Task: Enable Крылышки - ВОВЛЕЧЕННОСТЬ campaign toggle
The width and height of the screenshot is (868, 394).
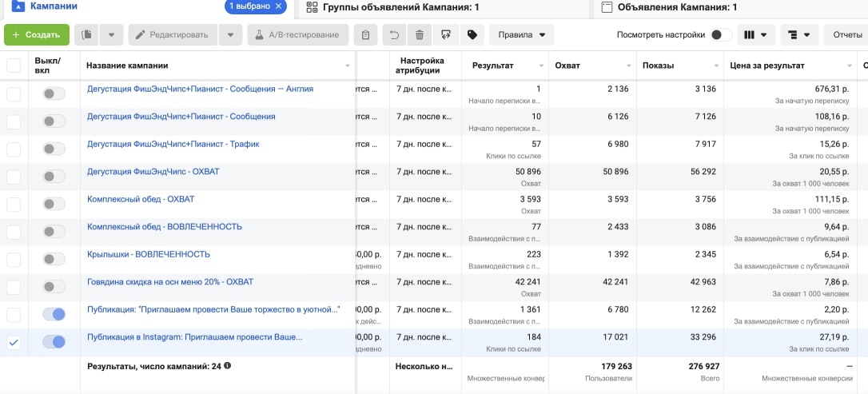Action: coord(54,259)
